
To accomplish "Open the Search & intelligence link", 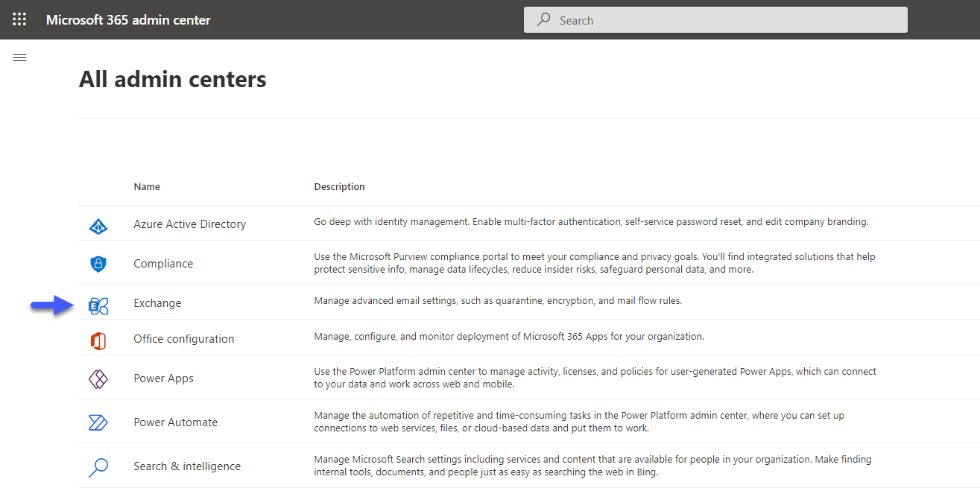I will (187, 466).
